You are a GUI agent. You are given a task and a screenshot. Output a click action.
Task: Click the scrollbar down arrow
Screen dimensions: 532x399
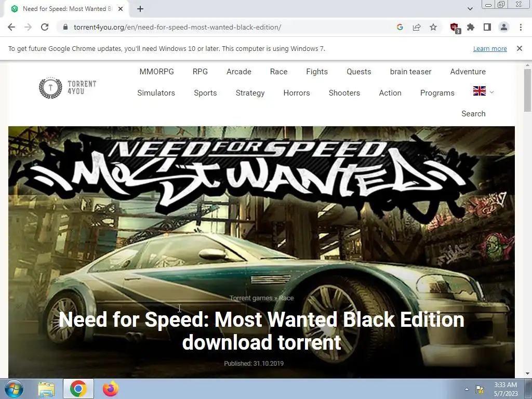pyautogui.click(x=528, y=374)
